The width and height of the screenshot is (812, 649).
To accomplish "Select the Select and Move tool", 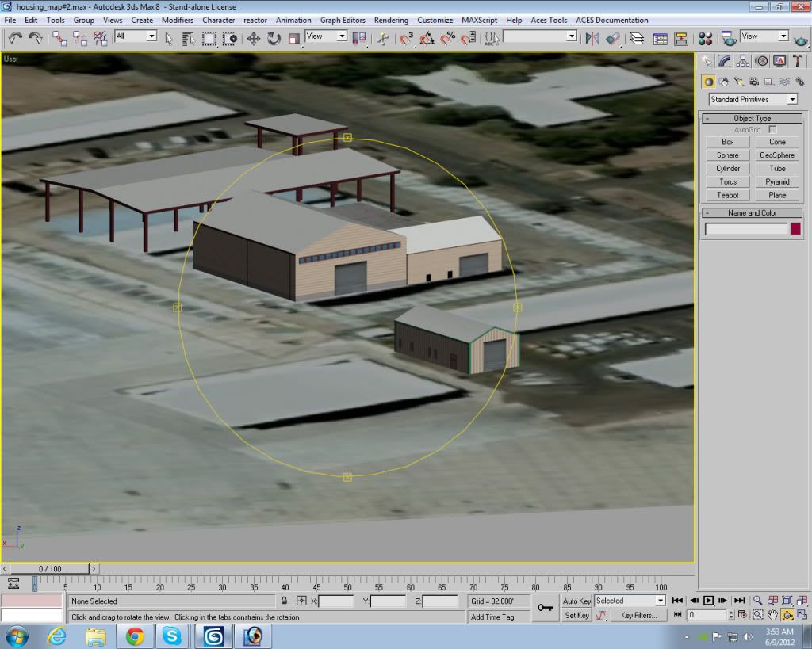I will click(x=254, y=37).
